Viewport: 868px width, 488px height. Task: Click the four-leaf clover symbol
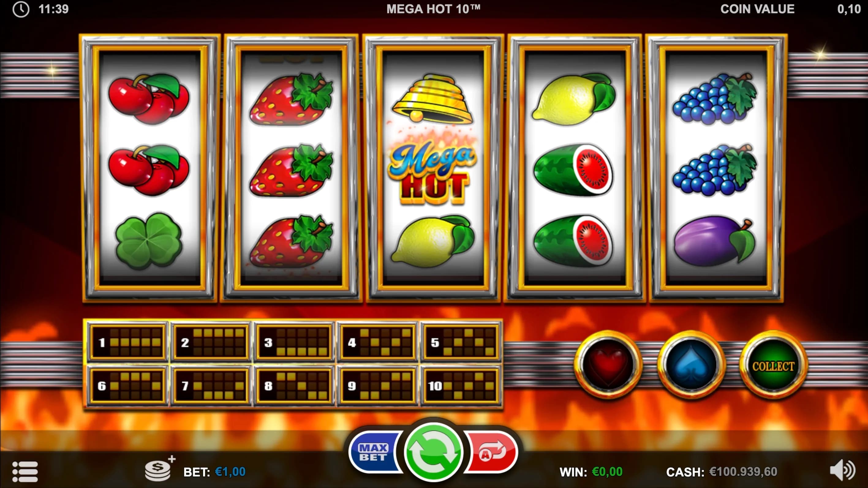pyautogui.click(x=149, y=241)
